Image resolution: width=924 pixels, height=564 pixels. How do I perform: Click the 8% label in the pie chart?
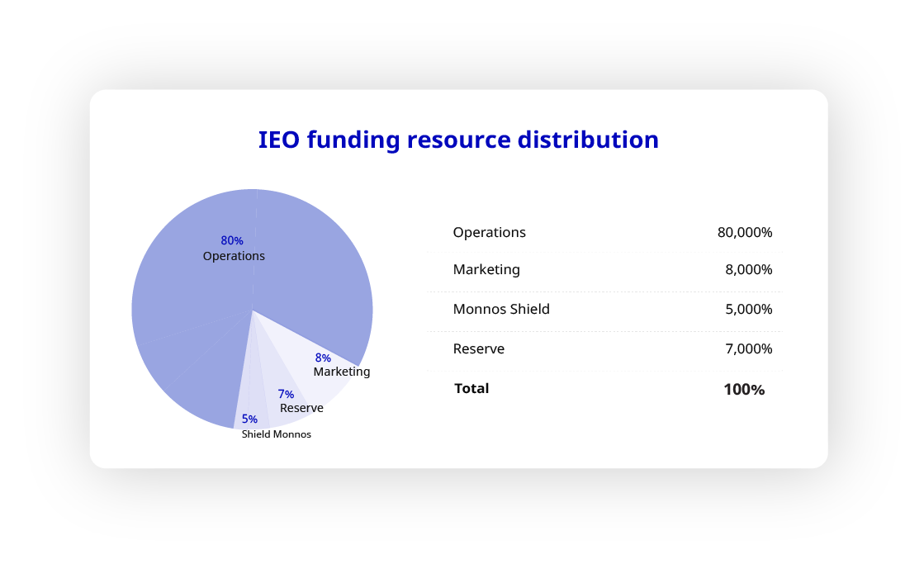[323, 358]
